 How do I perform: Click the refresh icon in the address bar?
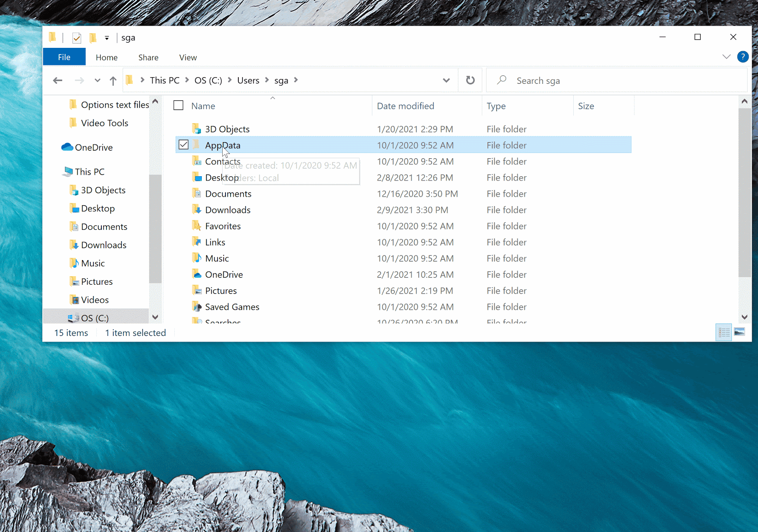point(469,80)
